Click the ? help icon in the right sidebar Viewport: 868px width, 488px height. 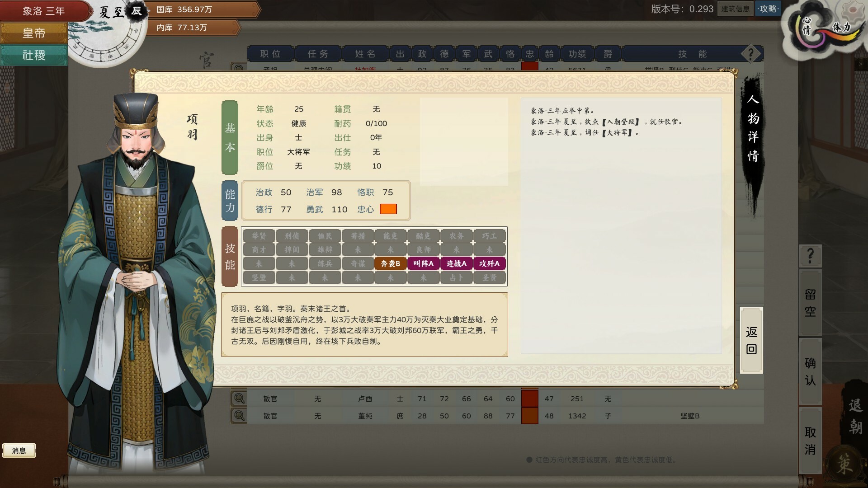[x=810, y=256]
